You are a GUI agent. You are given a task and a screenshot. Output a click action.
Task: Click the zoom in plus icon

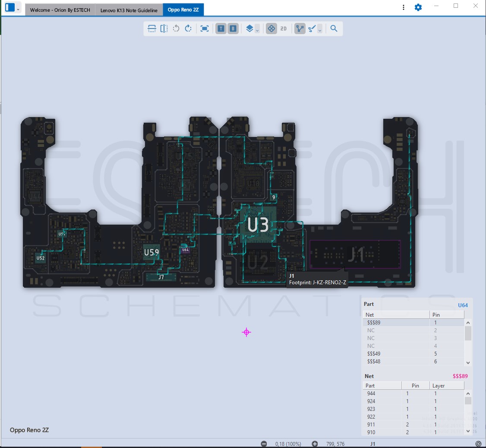point(315,444)
